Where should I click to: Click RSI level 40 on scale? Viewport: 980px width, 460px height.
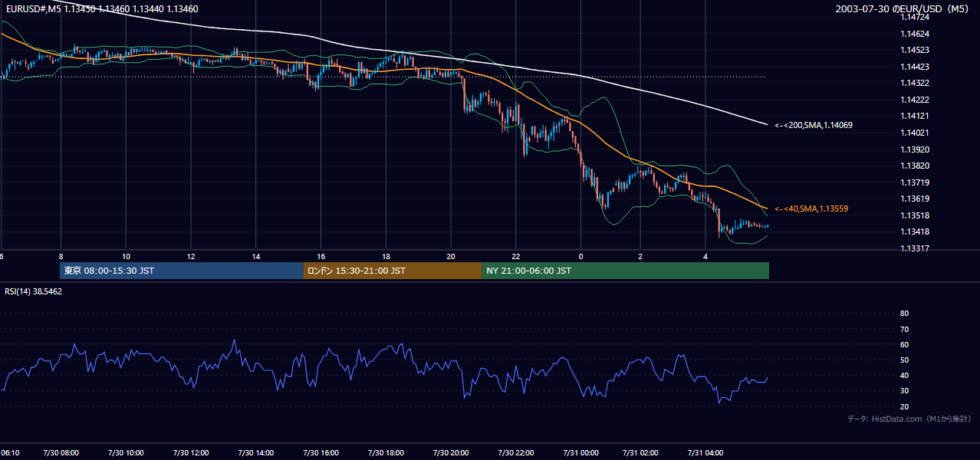[x=904, y=375]
